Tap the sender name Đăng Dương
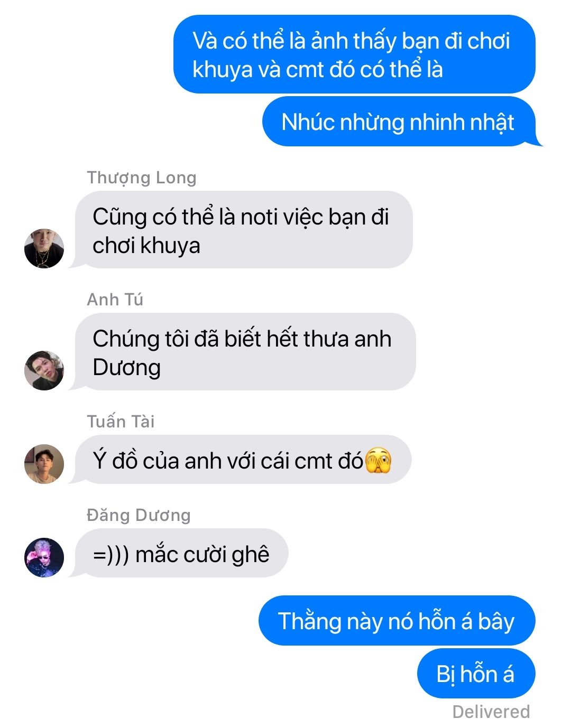The image size is (571, 728). coord(139,515)
